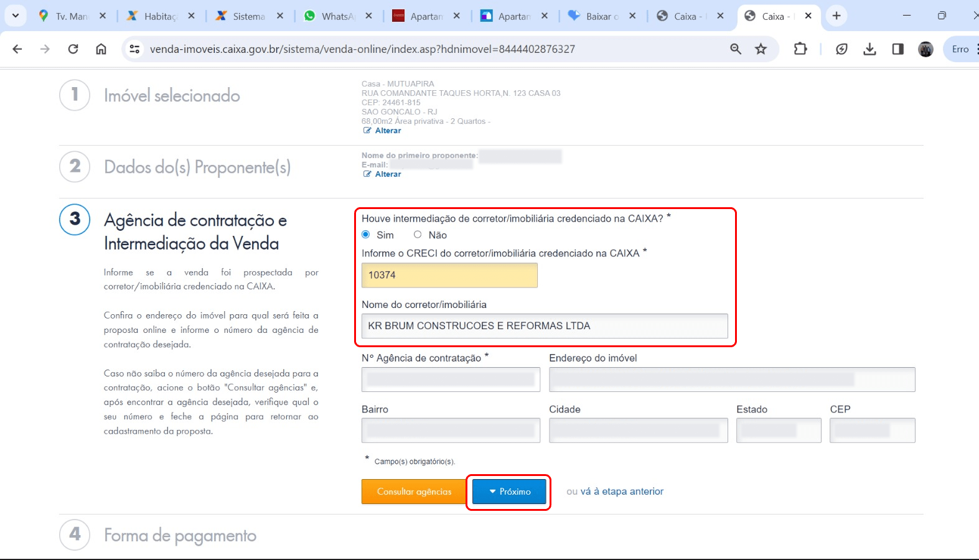
Task: Restore the browser window size
Action: point(942,16)
